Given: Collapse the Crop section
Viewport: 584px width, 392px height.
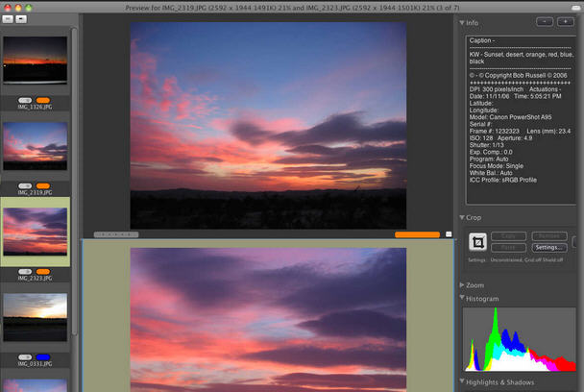Looking at the screenshot, I should pyautogui.click(x=462, y=217).
